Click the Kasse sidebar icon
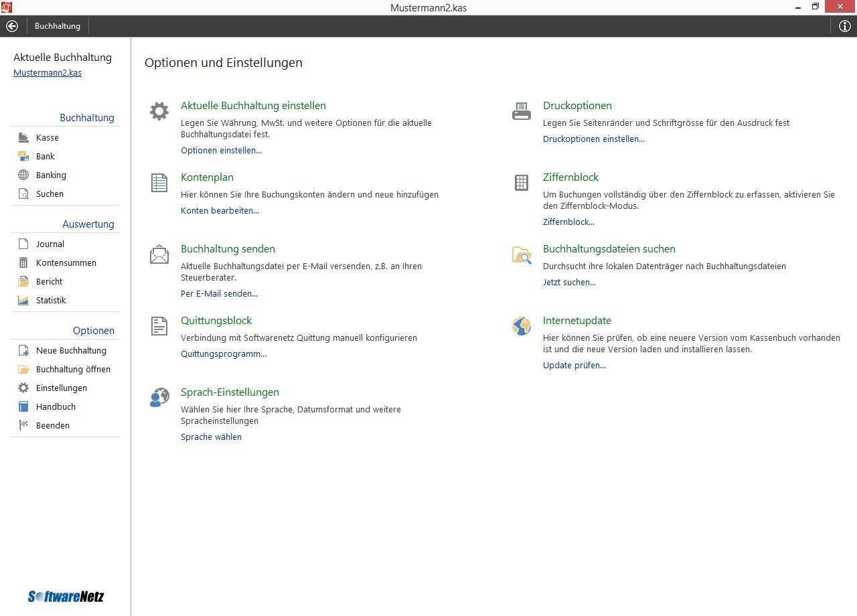The image size is (857, 616). click(23, 137)
